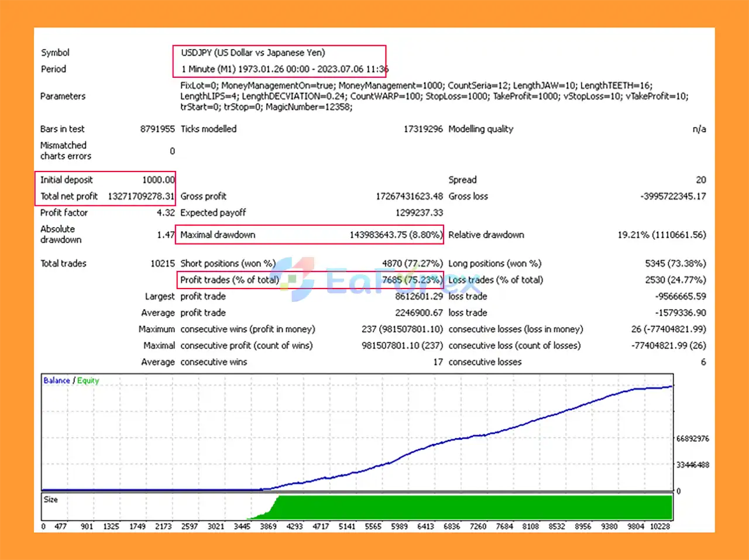This screenshot has width=749, height=560.
Task: Click the 10228 mark on the x-axis
Action: coord(659,526)
